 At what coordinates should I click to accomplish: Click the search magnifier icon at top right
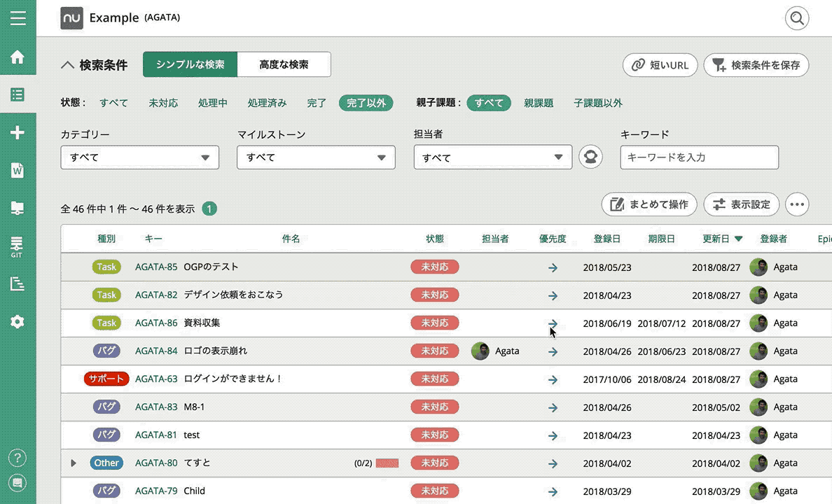click(x=797, y=18)
